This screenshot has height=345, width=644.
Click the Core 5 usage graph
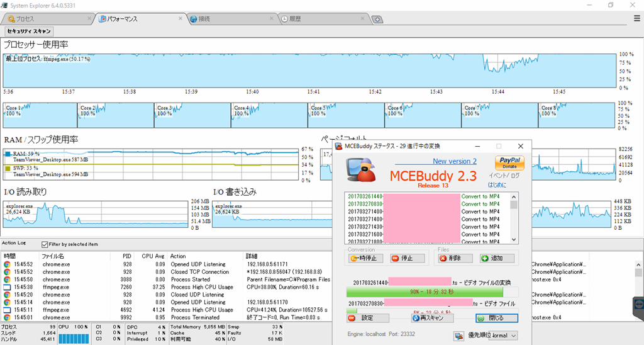[x=347, y=115]
